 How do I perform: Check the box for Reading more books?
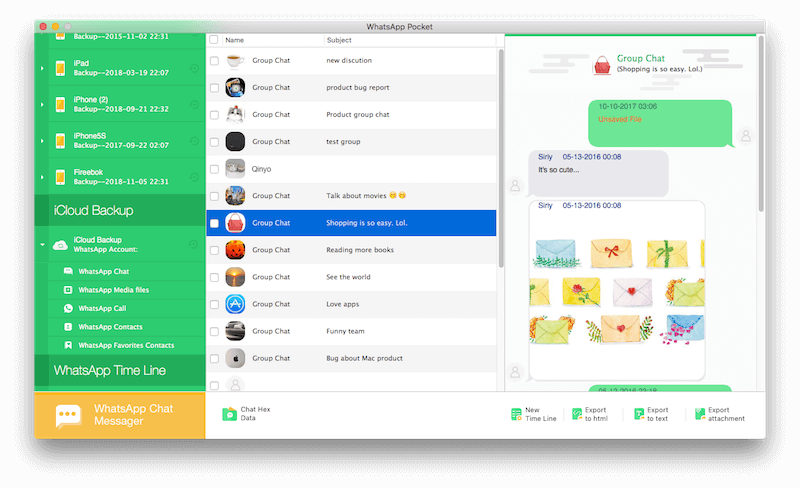pyautogui.click(x=214, y=250)
